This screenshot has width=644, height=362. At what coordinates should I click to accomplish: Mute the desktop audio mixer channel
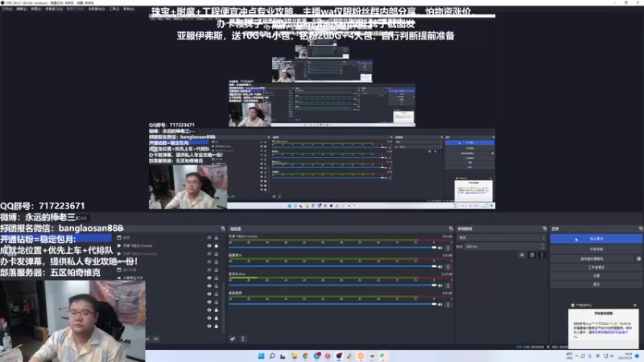(x=440, y=304)
